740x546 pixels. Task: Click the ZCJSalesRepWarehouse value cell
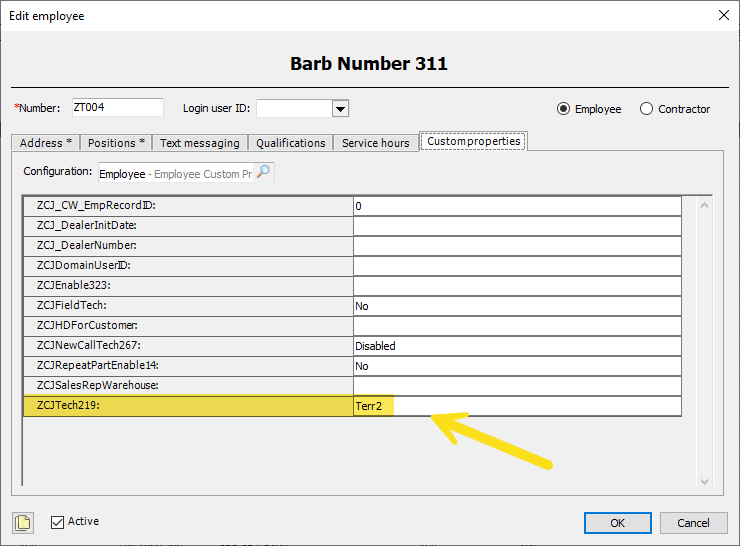(x=517, y=386)
